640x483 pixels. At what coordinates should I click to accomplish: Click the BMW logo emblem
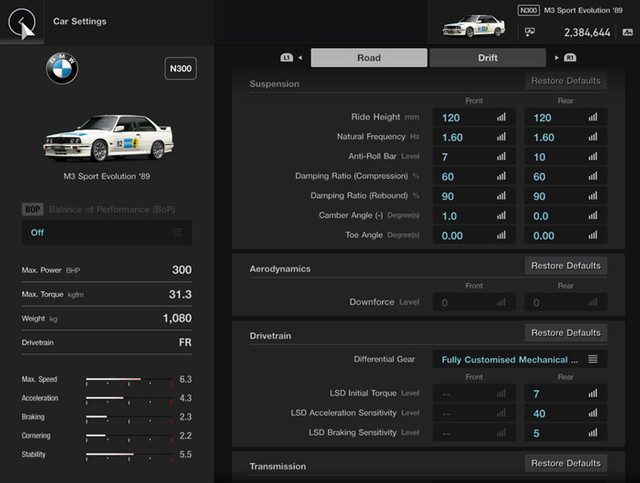62,69
